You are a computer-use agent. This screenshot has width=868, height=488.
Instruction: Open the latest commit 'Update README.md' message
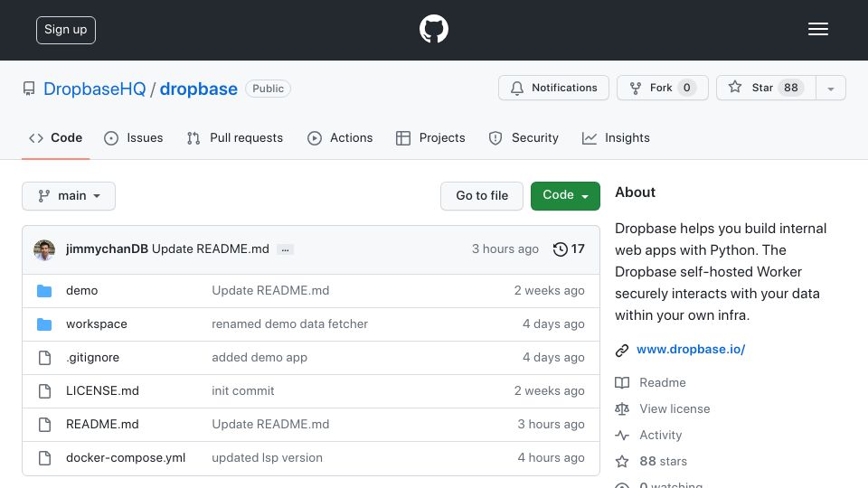(211, 249)
